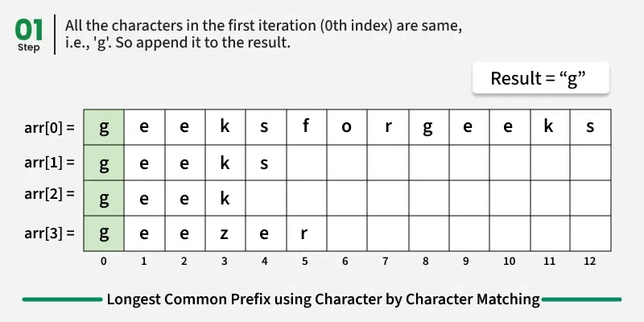Click the 'o' cell in arr[0] row
The width and height of the screenshot is (644, 322).
[346, 127]
